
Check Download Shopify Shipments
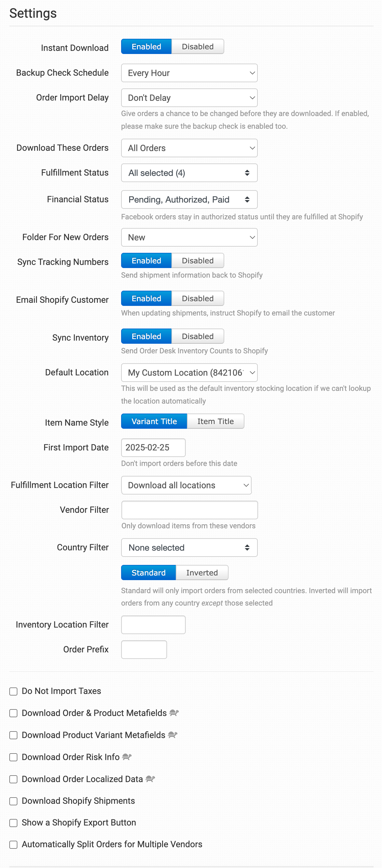13,801
